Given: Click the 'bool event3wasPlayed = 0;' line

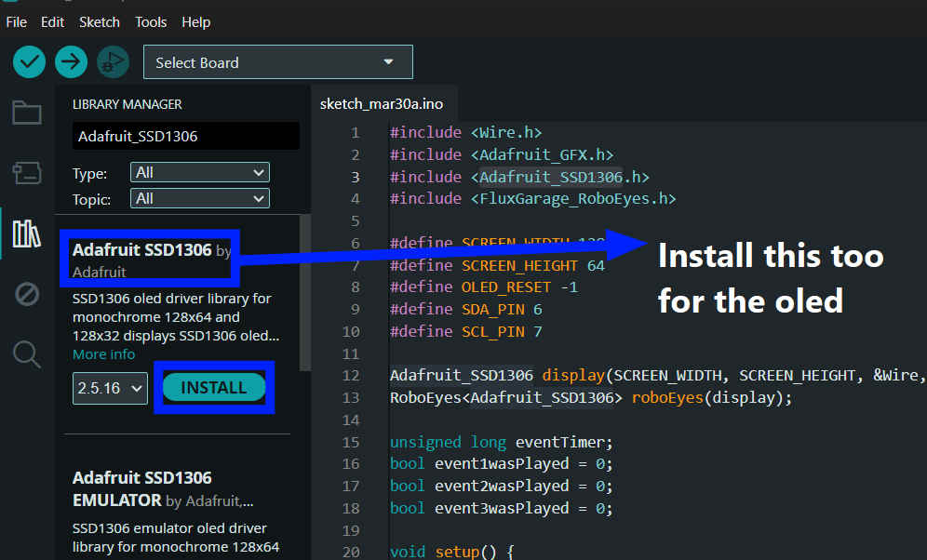Looking at the screenshot, I should click(x=502, y=508).
